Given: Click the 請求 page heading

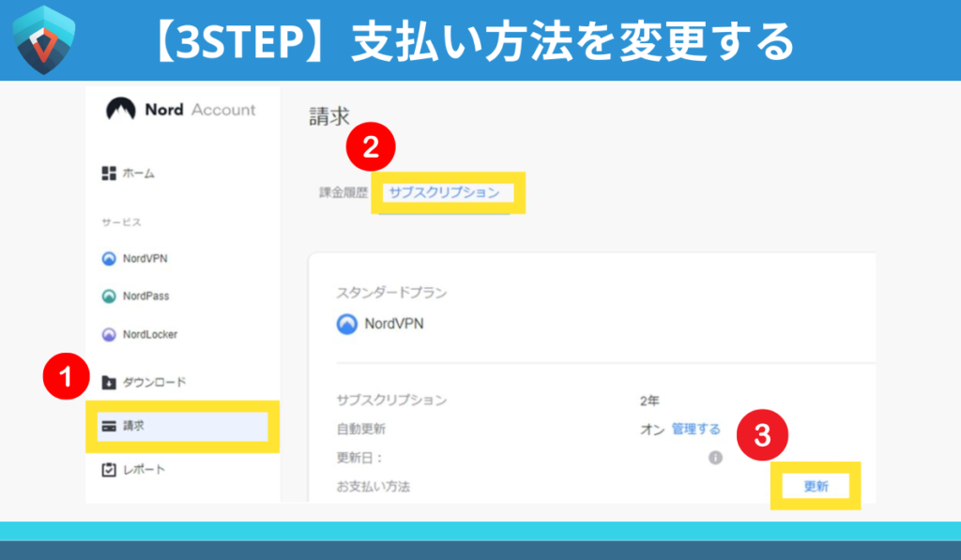Looking at the screenshot, I should coord(329,116).
